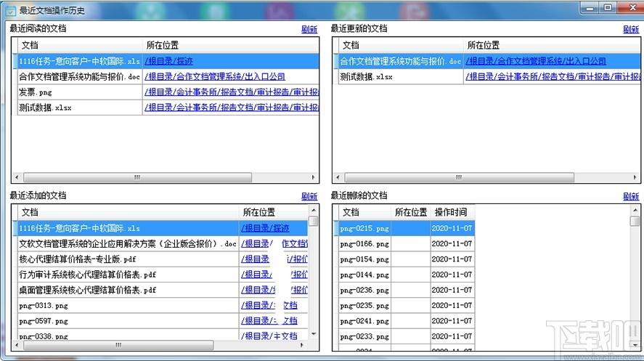Click up arrow of recently deleted vertical scrollbar
Image resolution: width=644 pixels, height=361 pixels.
635,210
